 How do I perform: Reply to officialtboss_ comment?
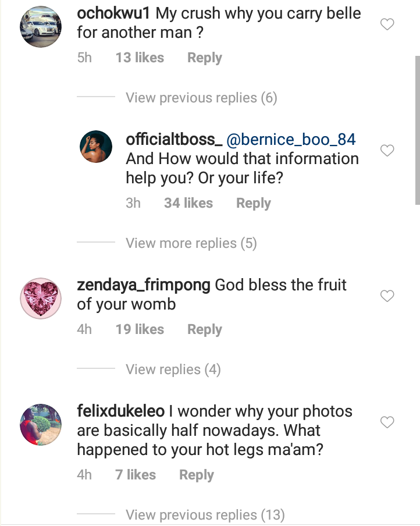point(253,204)
